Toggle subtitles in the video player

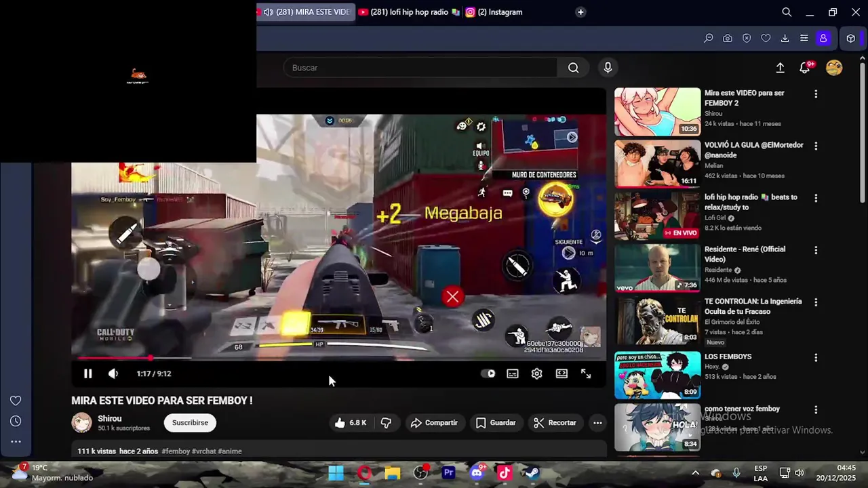(513, 373)
